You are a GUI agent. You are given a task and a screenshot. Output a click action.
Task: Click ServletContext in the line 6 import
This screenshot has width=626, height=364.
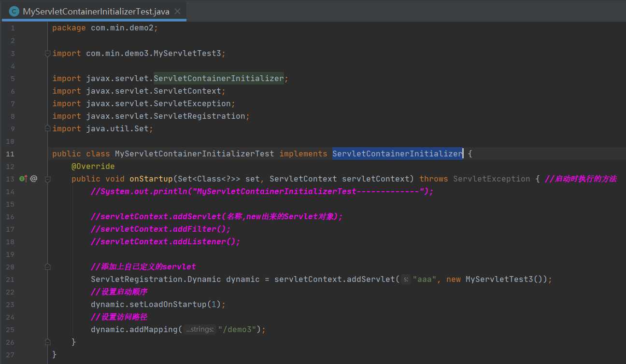pyautogui.click(x=187, y=91)
